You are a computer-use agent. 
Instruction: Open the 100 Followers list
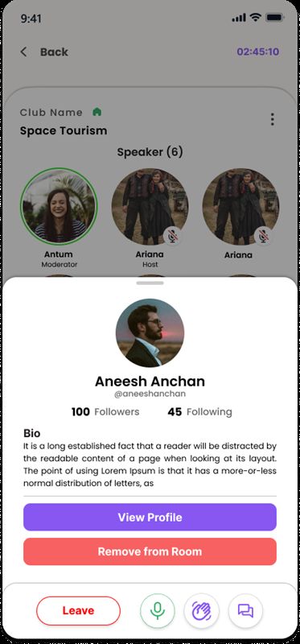tap(105, 412)
